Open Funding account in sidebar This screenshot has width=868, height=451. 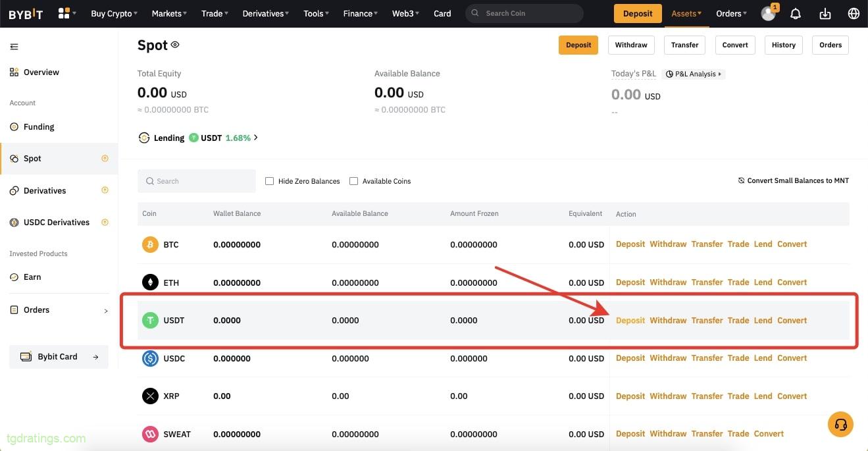point(39,127)
